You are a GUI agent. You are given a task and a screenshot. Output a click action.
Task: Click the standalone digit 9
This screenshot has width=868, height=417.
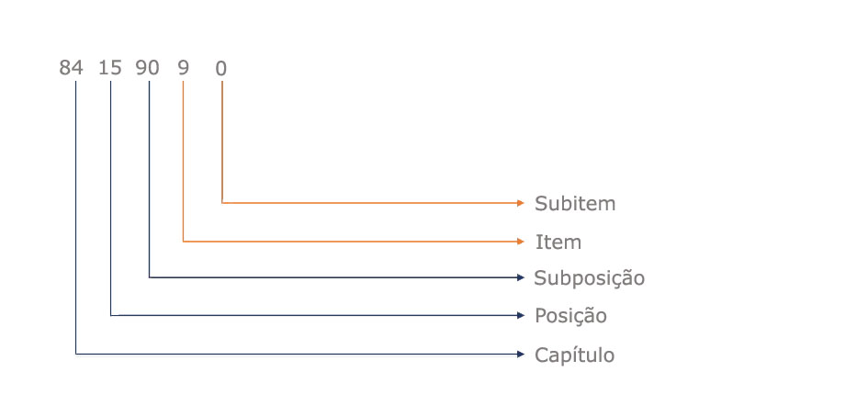(x=184, y=68)
